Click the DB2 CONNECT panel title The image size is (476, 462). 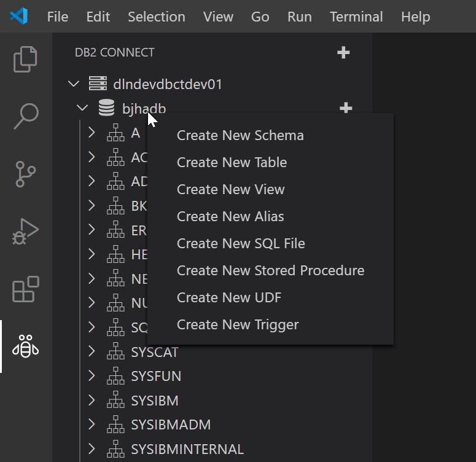[114, 53]
